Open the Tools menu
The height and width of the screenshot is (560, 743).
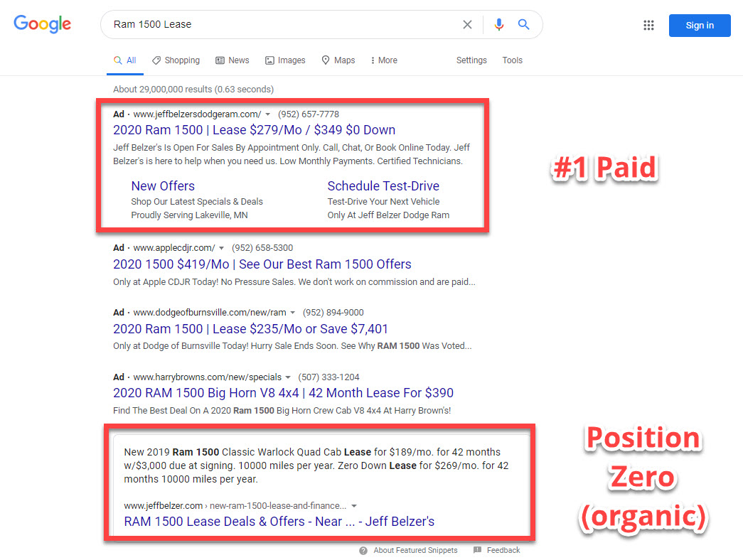coord(512,60)
